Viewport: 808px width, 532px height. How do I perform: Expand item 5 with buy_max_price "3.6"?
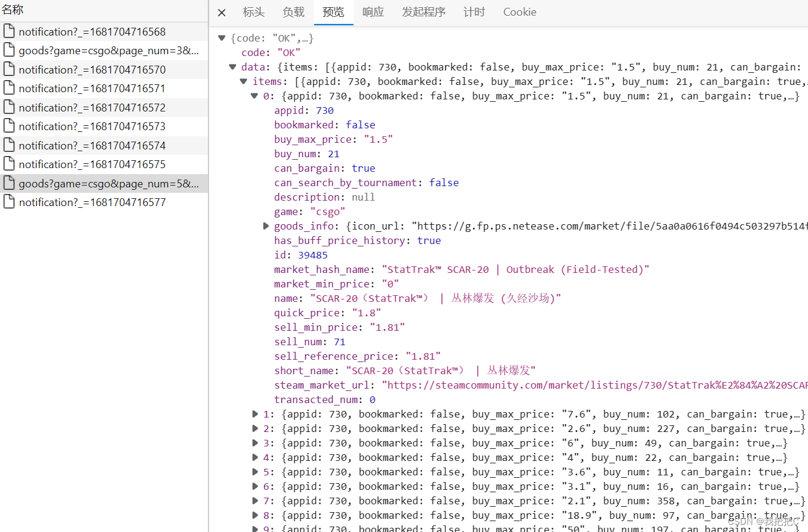[x=255, y=472]
